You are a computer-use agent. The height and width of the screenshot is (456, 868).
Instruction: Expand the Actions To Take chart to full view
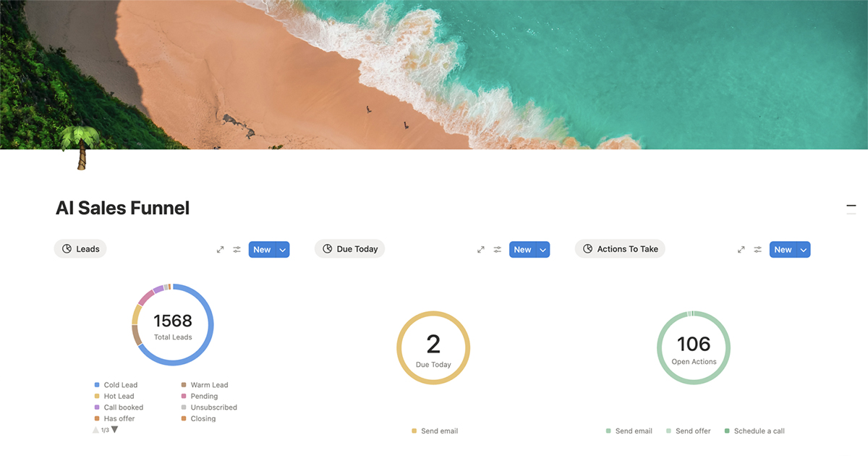coord(741,250)
